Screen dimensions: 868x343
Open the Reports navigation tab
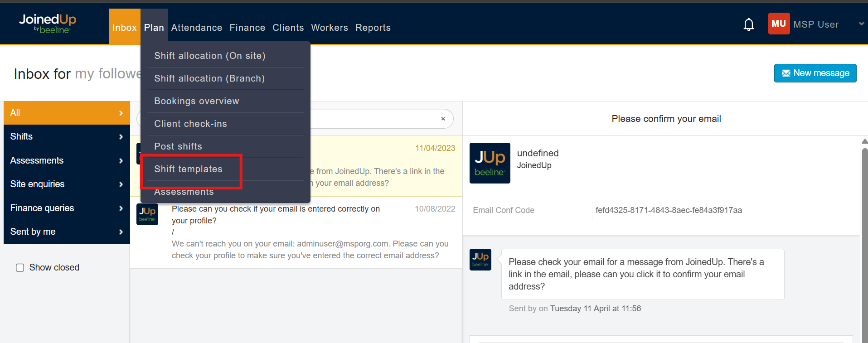373,28
